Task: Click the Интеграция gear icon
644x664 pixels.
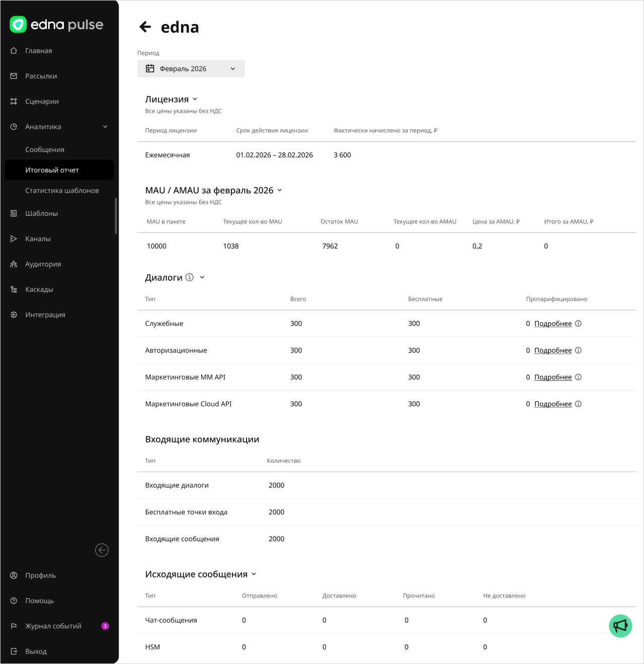Action: [14, 315]
